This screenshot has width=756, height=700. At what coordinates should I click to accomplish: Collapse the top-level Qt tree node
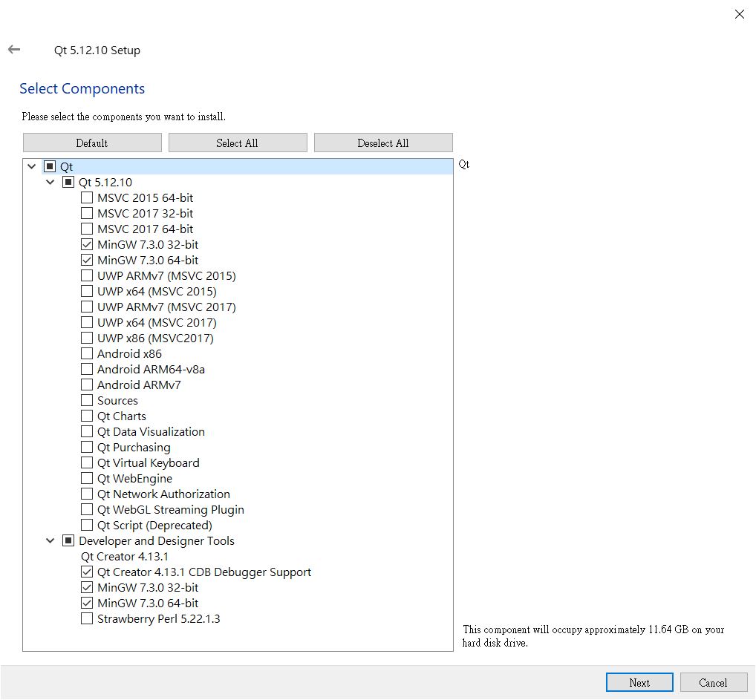click(x=32, y=166)
